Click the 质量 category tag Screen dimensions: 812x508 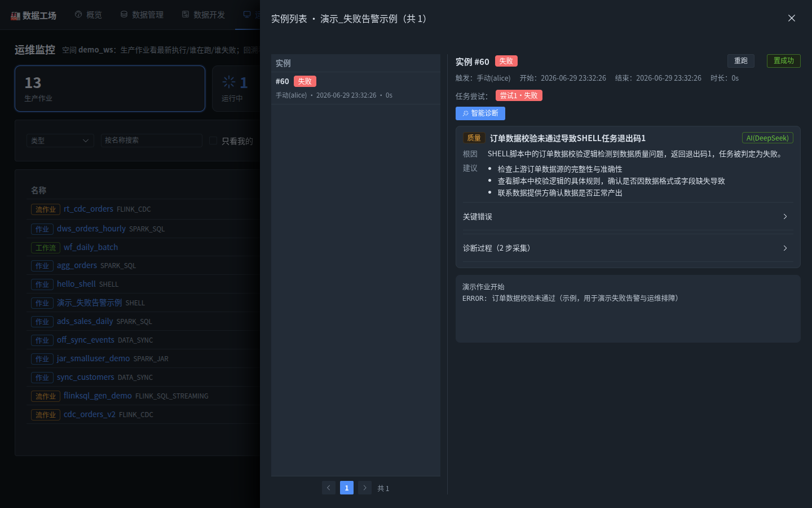click(474, 138)
